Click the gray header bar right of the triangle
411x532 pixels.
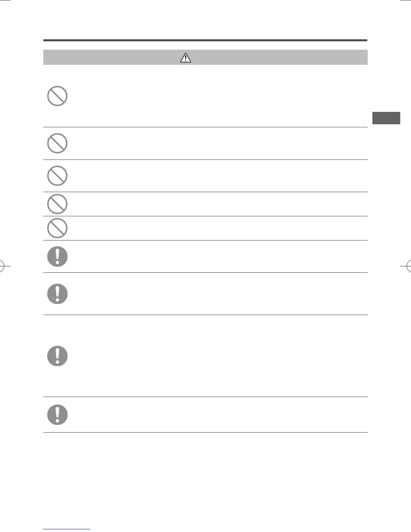(279, 57)
